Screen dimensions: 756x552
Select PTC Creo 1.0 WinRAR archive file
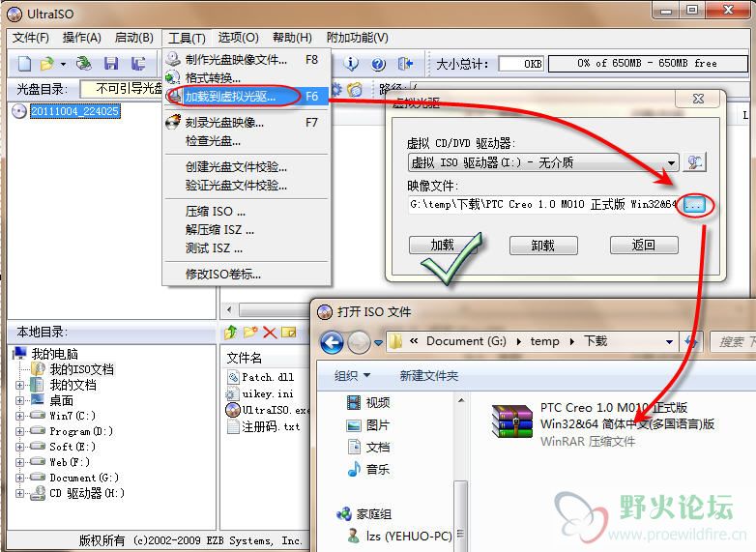pyautogui.click(x=602, y=423)
